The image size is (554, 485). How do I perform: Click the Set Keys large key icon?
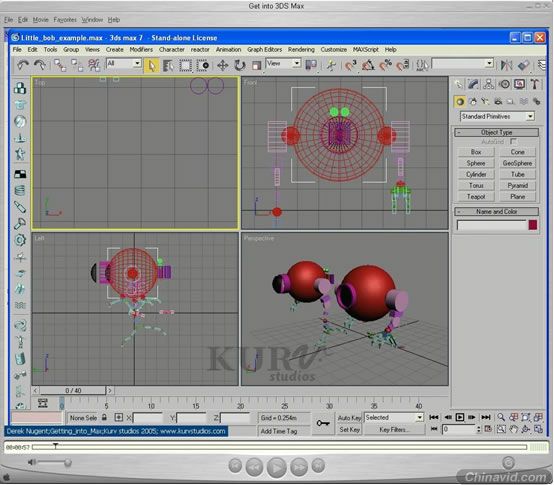tap(323, 423)
